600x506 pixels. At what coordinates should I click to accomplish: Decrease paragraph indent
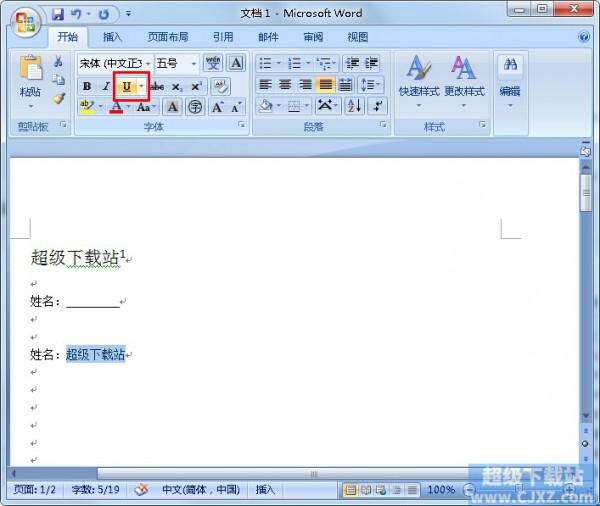point(352,63)
